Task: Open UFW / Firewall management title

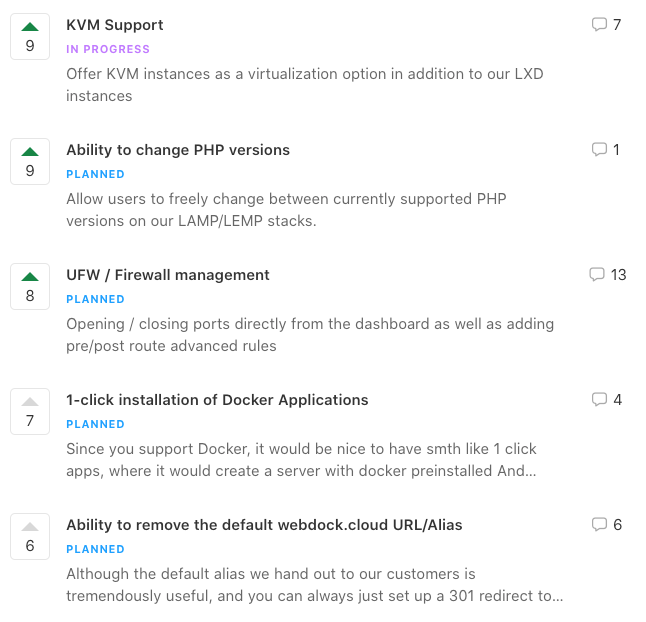Action: point(168,275)
